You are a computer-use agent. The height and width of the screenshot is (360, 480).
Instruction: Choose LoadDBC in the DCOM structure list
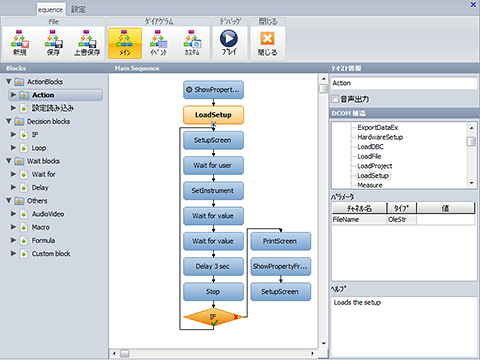pyautogui.click(x=370, y=147)
